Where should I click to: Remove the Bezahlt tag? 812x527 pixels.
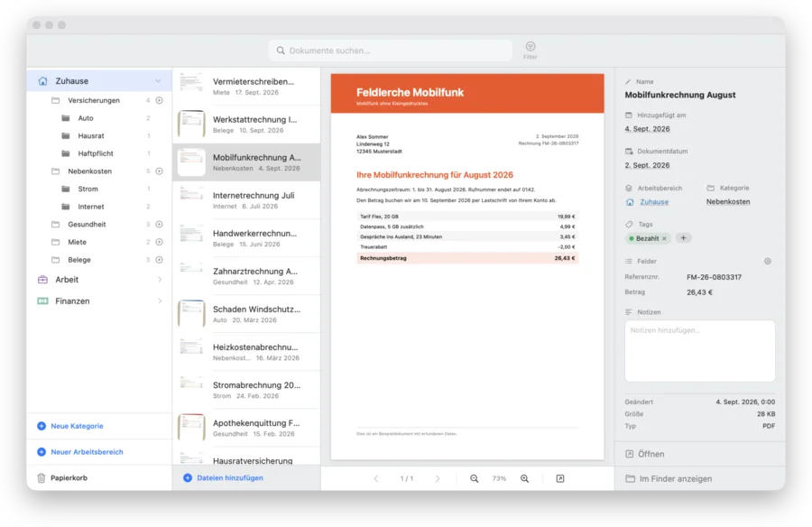click(664, 238)
